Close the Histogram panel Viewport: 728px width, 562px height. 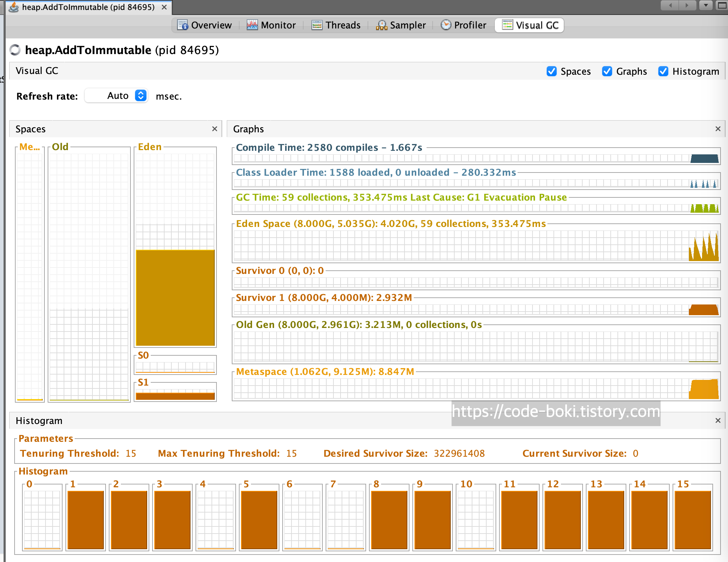718,420
